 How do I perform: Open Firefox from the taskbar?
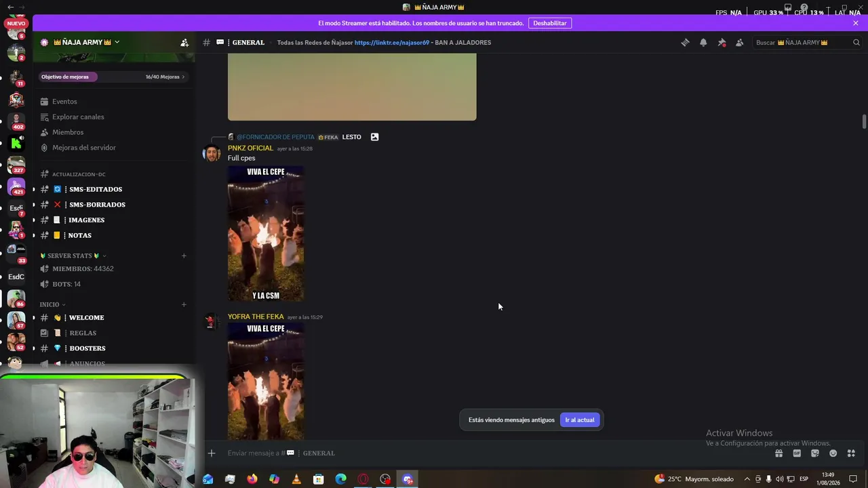[252, 479]
